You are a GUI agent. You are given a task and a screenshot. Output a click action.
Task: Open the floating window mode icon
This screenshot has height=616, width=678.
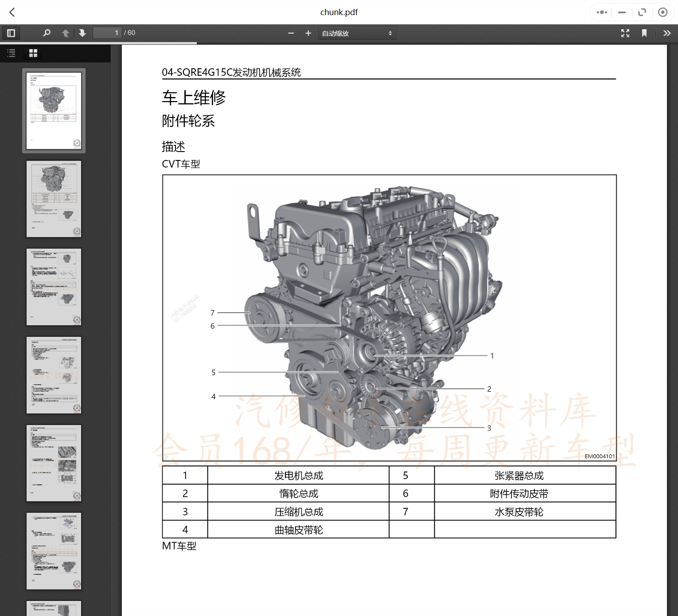(642, 12)
